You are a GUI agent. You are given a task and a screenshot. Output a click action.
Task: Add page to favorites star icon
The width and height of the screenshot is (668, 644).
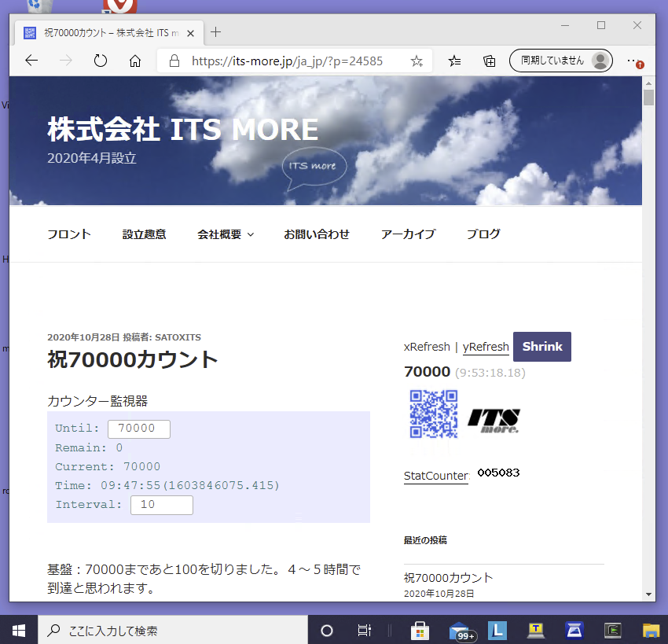pos(417,61)
